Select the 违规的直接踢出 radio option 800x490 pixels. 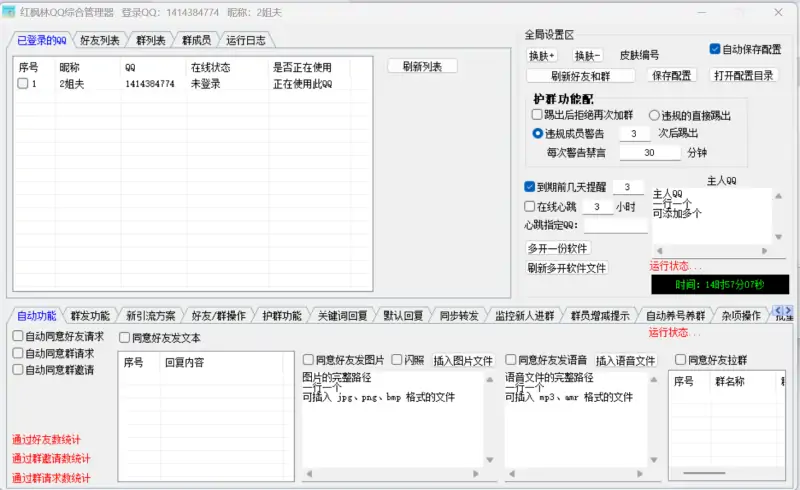click(x=655, y=115)
